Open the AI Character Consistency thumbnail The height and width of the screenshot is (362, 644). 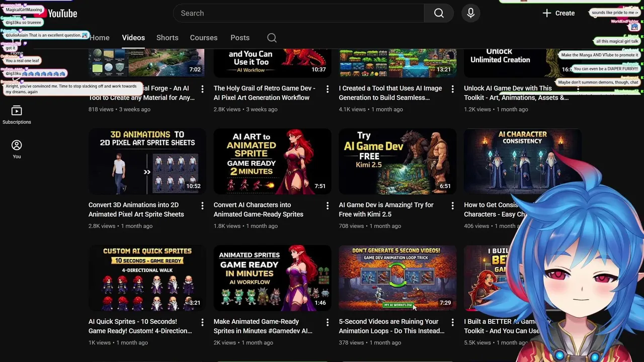[522, 161]
